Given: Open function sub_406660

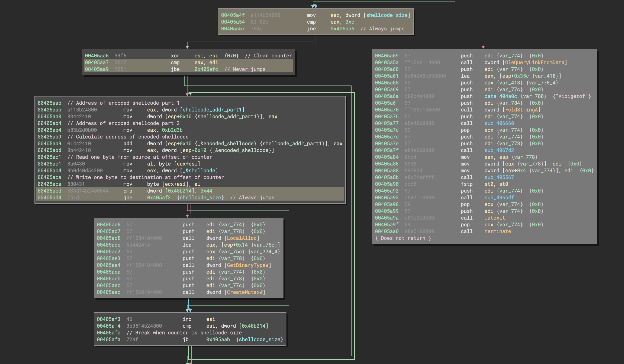Looking at the screenshot, I should point(499,123).
